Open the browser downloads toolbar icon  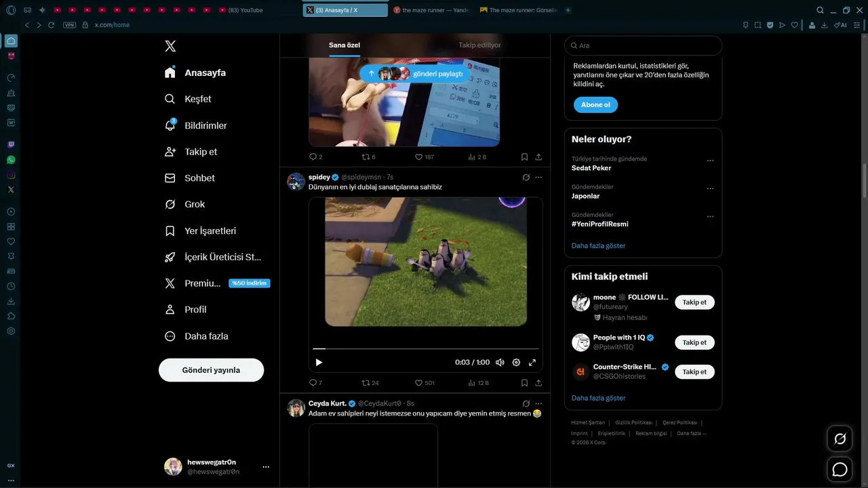click(x=825, y=25)
